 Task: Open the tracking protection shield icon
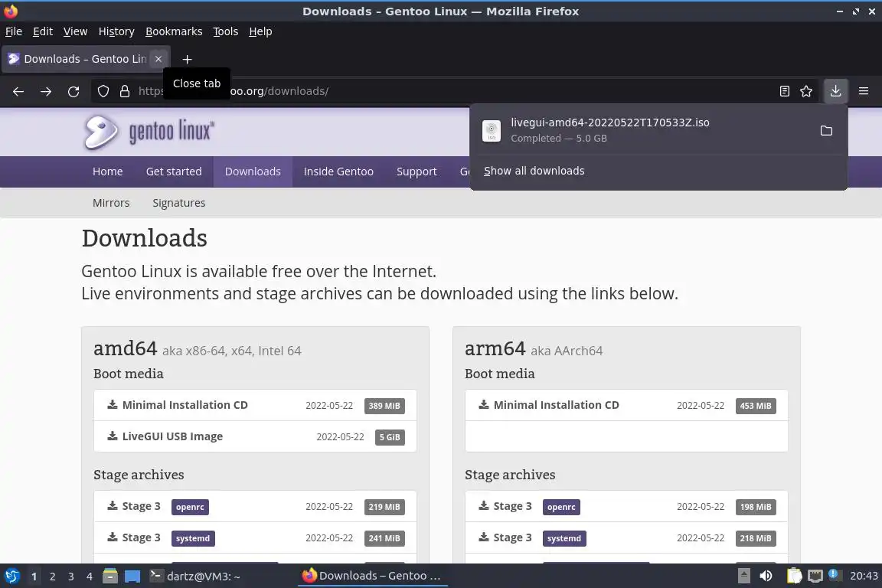[x=103, y=91]
